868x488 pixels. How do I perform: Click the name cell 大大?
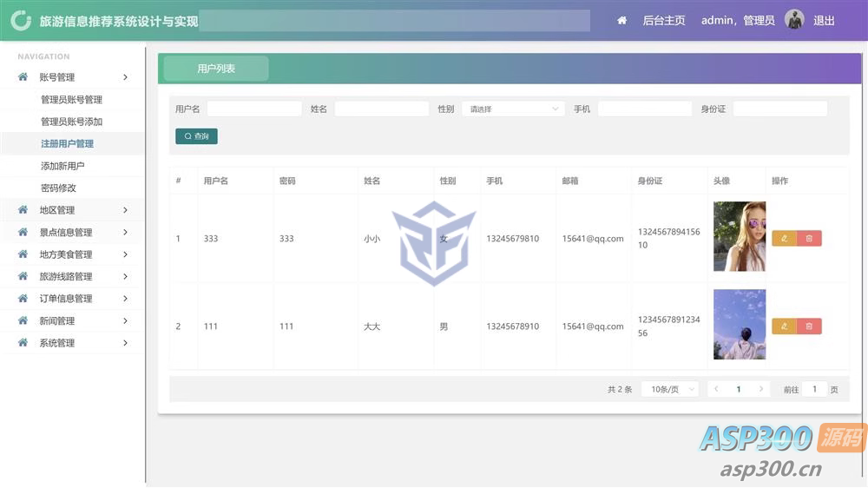click(x=372, y=326)
